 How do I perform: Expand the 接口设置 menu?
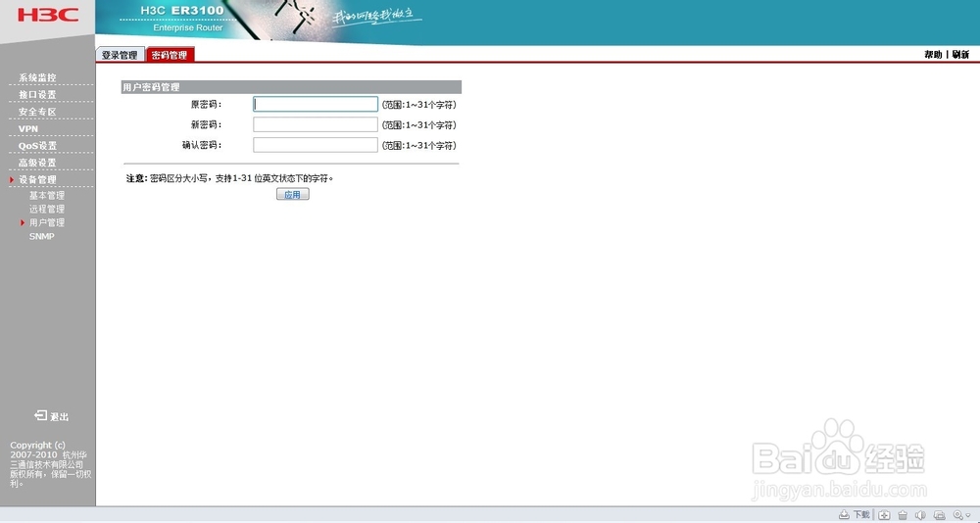(x=37, y=94)
